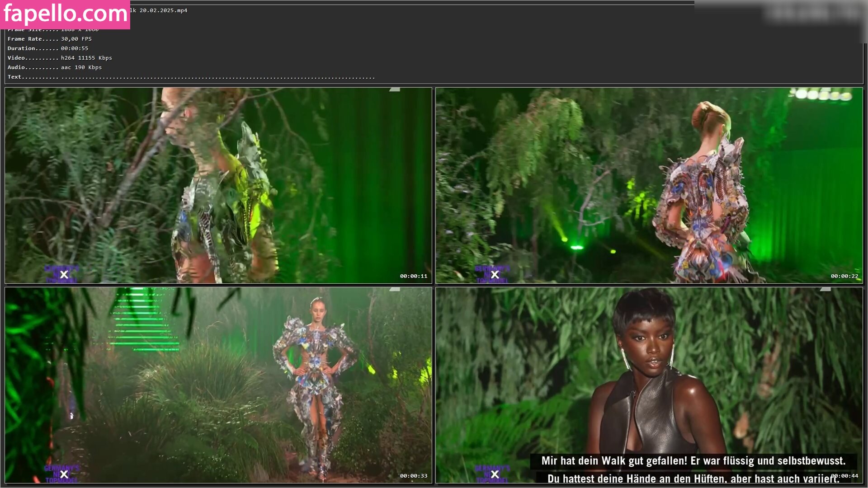The height and width of the screenshot is (488, 868).
Task: Click the 00:00:33 timestamp label
Action: (x=413, y=476)
